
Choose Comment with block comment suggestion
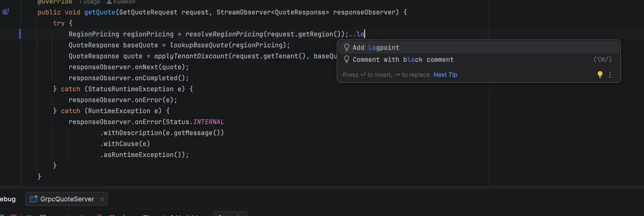click(x=478, y=59)
